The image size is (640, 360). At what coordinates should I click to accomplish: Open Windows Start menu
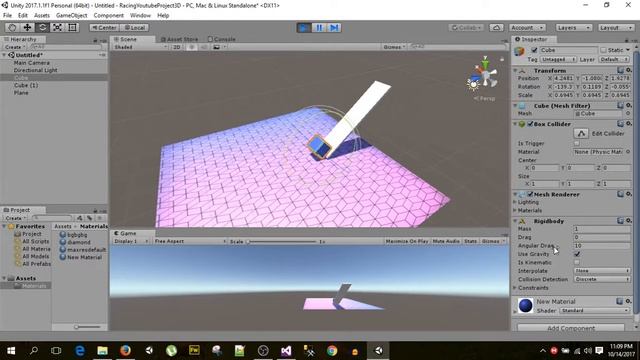point(11,350)
